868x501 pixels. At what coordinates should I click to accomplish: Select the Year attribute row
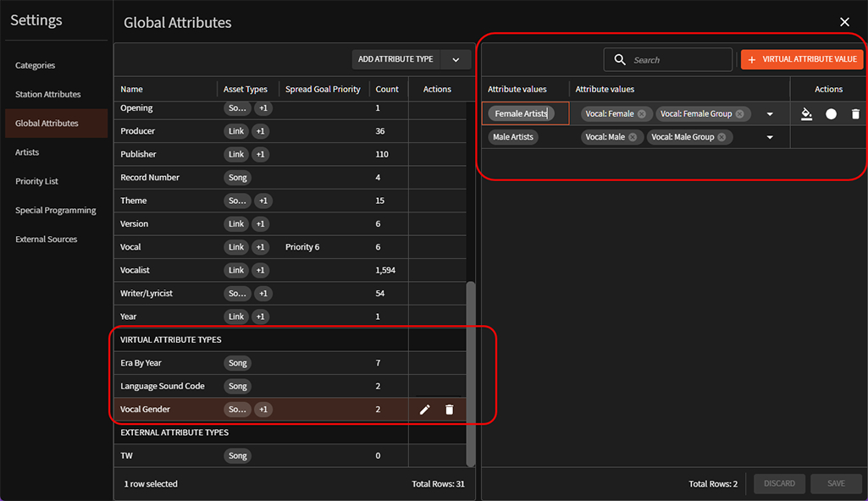point(290,317)
